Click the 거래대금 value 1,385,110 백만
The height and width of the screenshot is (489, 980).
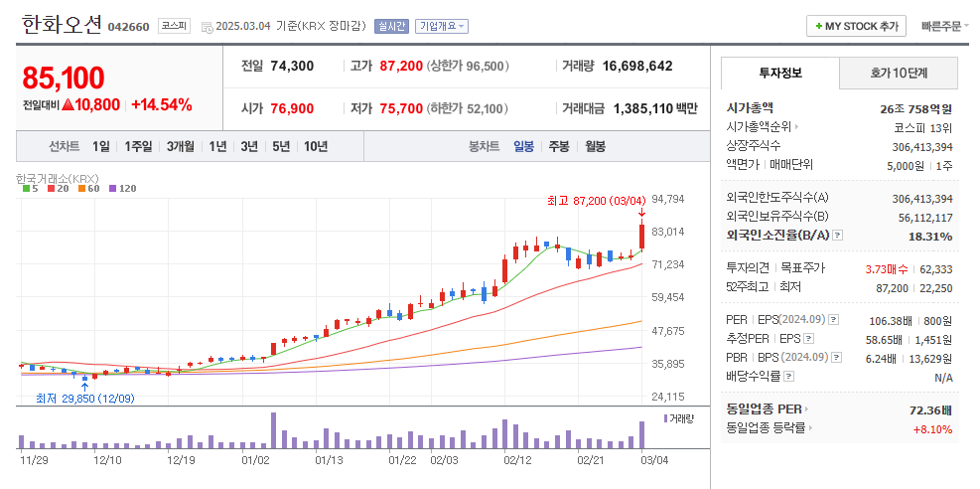(655, 108)
